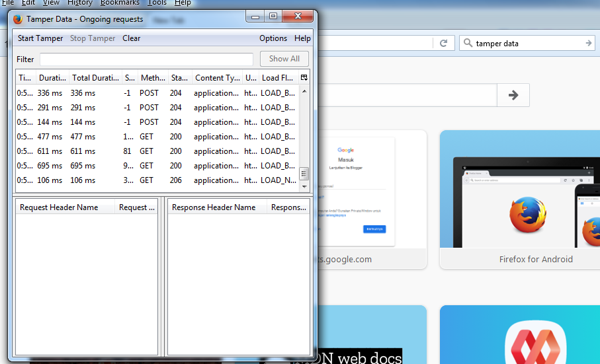Select the 336 ms POST request row
The height and width of the screenshot is (364, 600).
[157, 92]
